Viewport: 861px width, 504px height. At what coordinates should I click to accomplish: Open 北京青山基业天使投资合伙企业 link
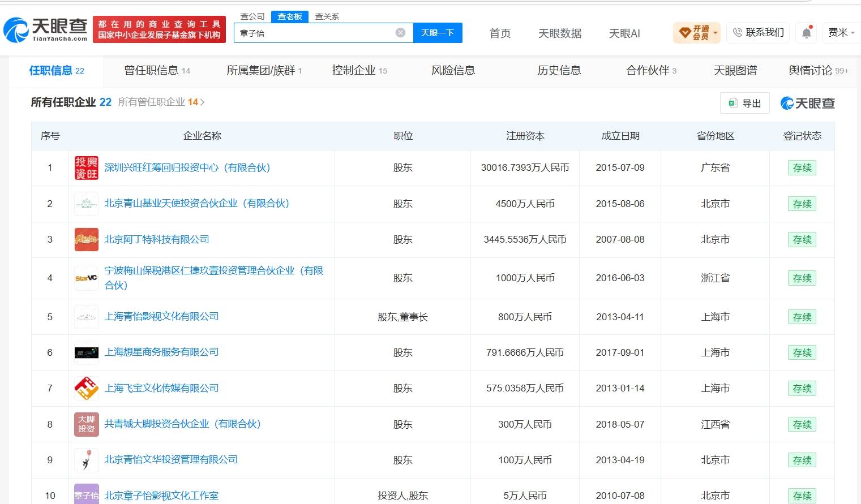click(197, 204)
